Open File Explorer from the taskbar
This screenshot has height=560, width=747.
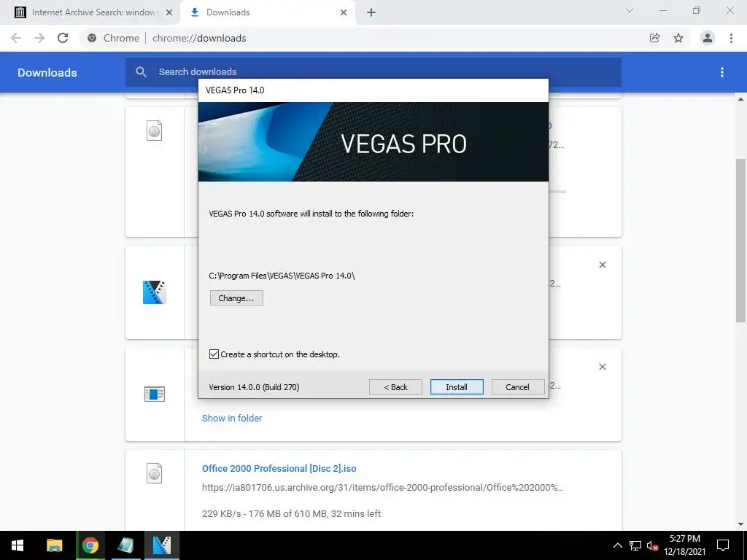54,545
